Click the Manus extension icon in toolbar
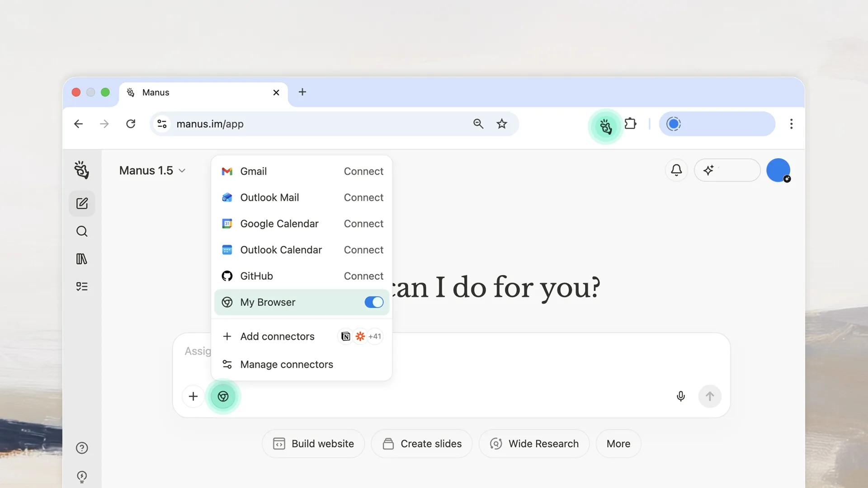This screenshot has height=488, width=868. pyautogui.click(x=606, y=127)
